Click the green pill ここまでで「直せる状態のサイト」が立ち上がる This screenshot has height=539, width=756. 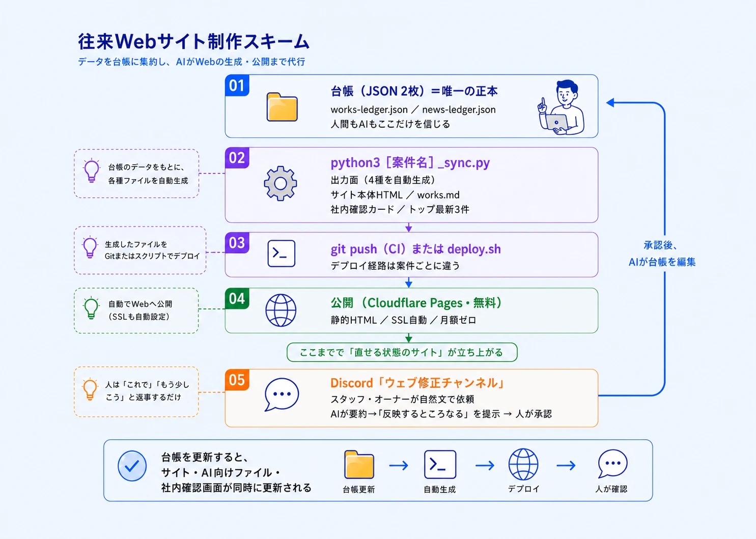click(402, 352)
